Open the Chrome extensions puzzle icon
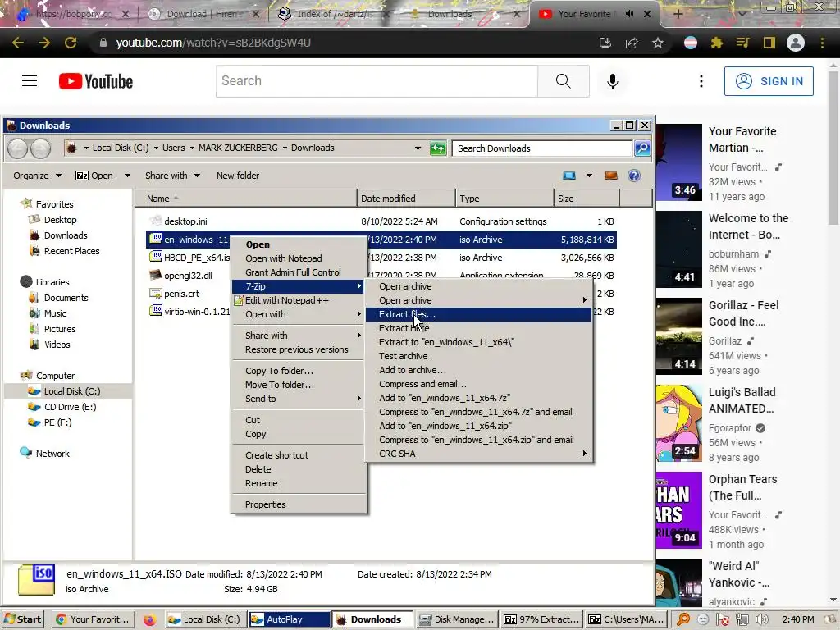Viewport: 840px width, 630px height. [716, 43]
